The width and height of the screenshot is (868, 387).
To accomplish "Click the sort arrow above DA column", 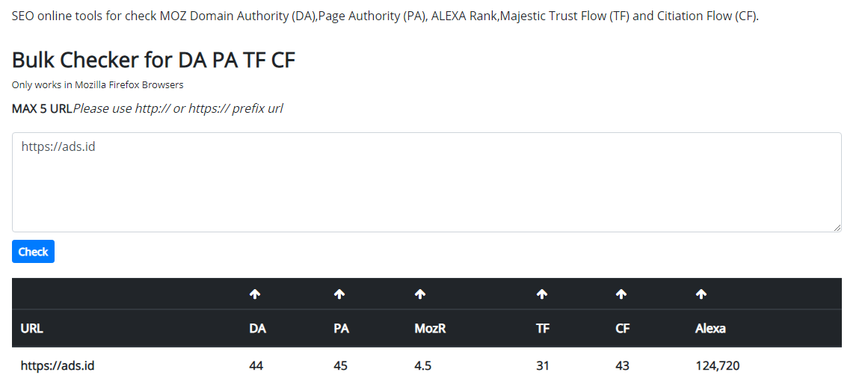I will pos(255,294).
